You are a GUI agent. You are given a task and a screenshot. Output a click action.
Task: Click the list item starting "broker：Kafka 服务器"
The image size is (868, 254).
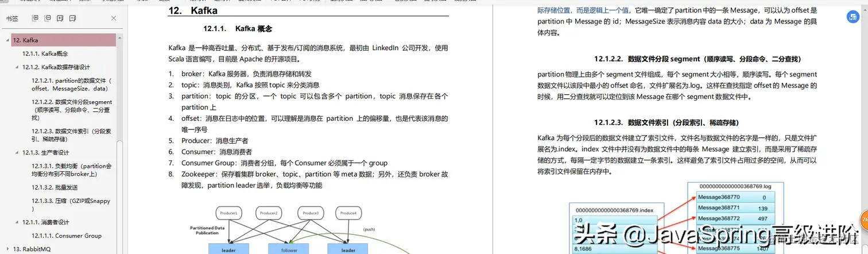[x=246, y=74]
